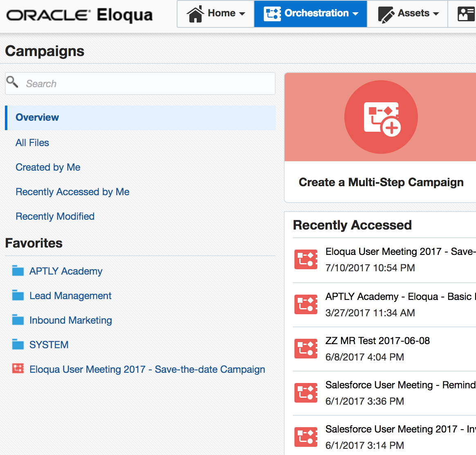Switch to All Files view
Viewport: 476px width, 455px height.
[32, 143]
